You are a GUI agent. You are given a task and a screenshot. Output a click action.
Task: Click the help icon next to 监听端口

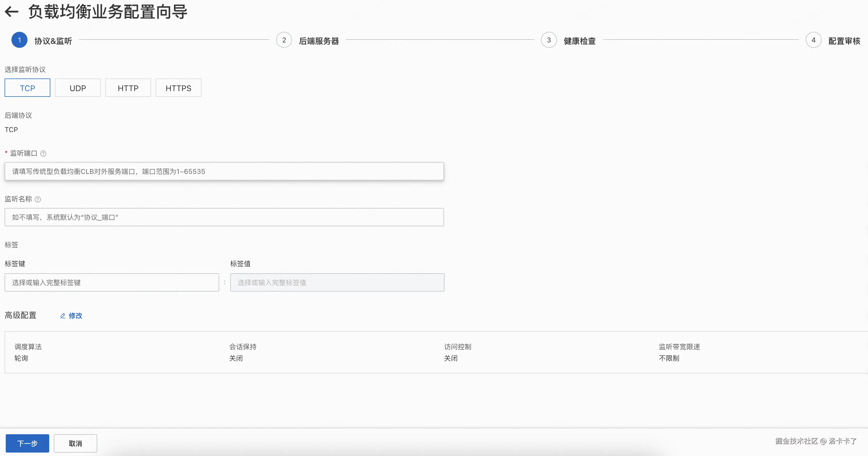[x=43, y=154]
